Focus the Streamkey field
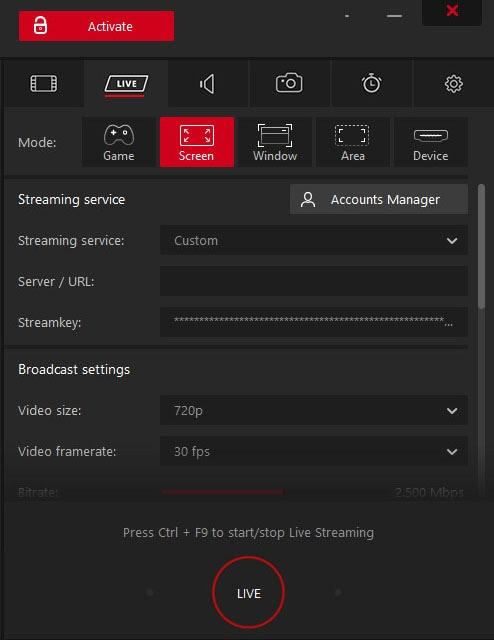The height and width of the screenshot is (640, 494). [314, 322]
